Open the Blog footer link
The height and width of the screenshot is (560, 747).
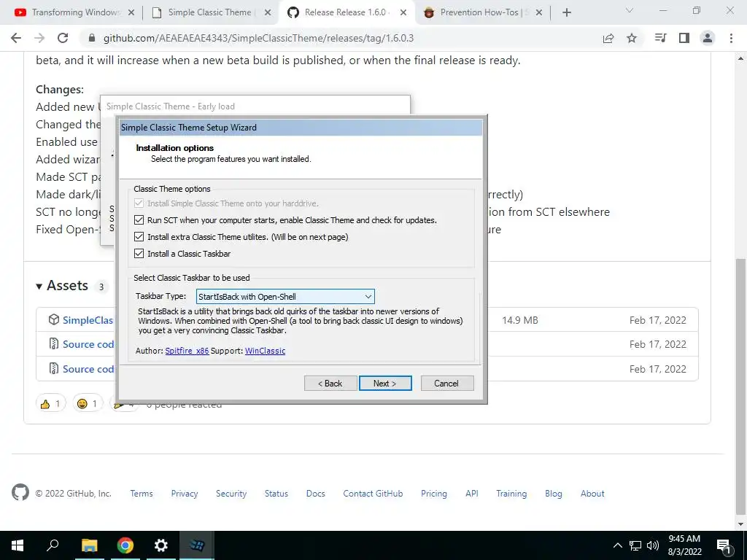click(x=554, y=494)
